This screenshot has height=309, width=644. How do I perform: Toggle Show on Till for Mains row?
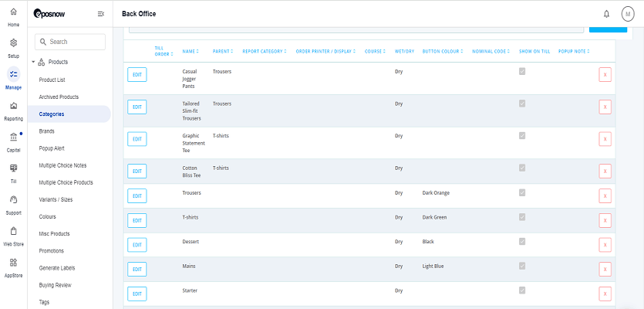[x=522, y=267]
